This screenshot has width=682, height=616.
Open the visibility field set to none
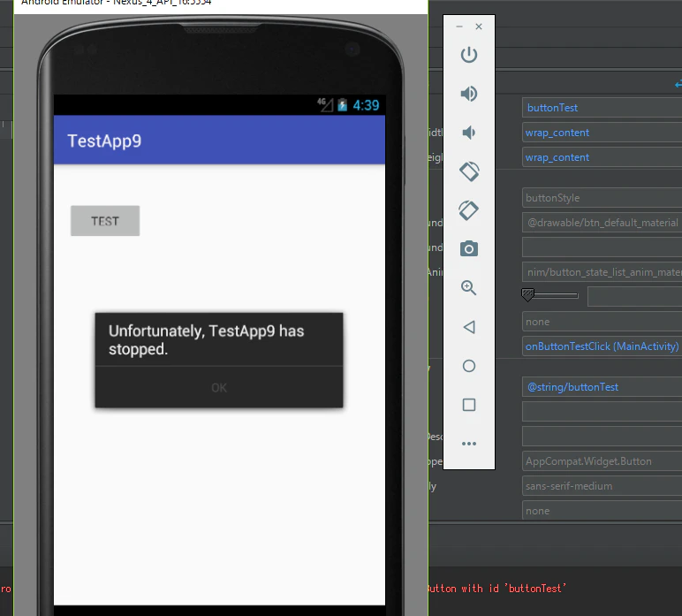coord(602,322)
